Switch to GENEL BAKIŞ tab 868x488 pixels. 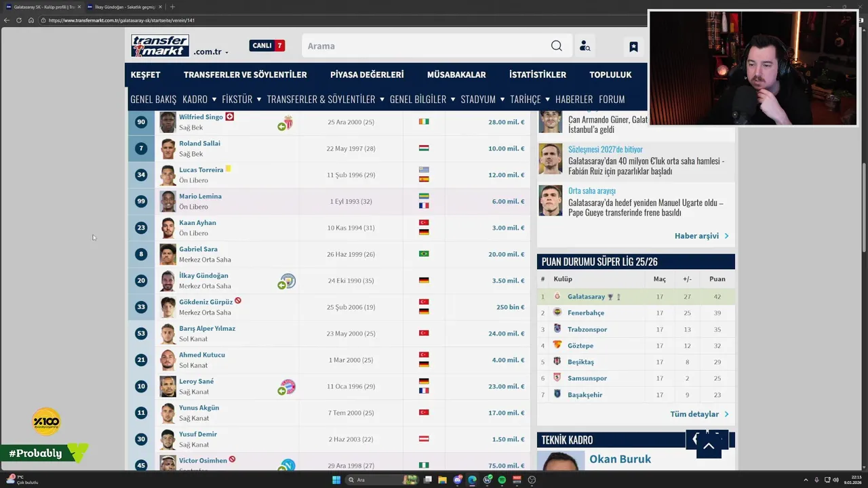[153, 99]
